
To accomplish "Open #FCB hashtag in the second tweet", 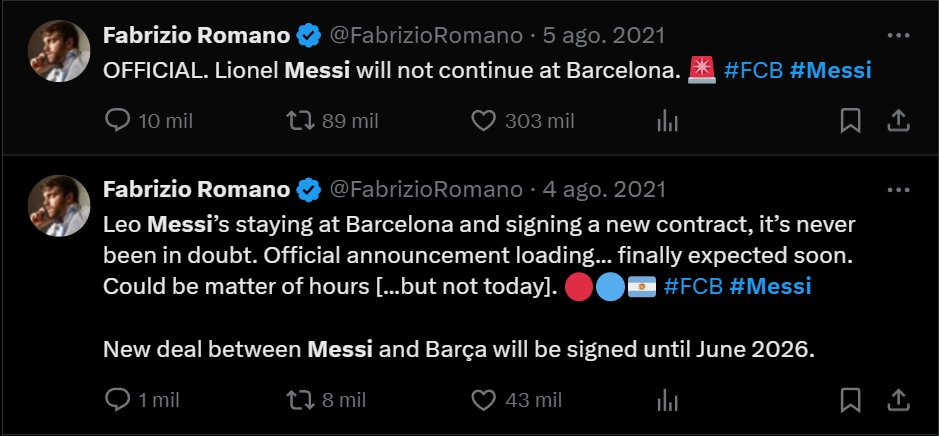I will (693, 286).
